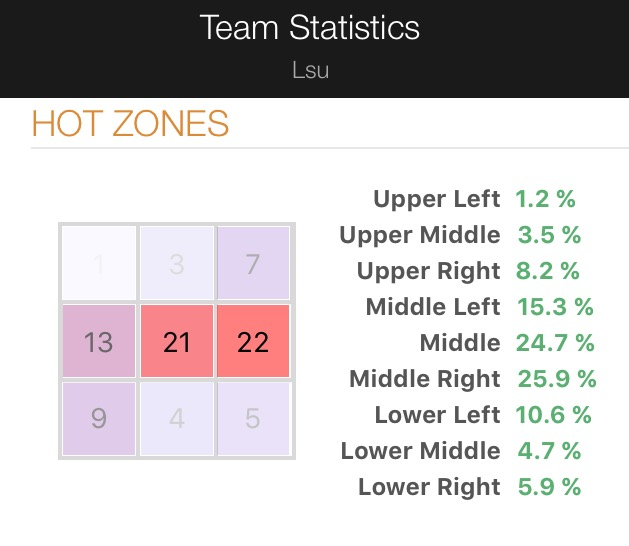Select the lower middle zone cell showing 4
Image resolution: width=629 pixels, height=546 pixels.
pos(176,416)
